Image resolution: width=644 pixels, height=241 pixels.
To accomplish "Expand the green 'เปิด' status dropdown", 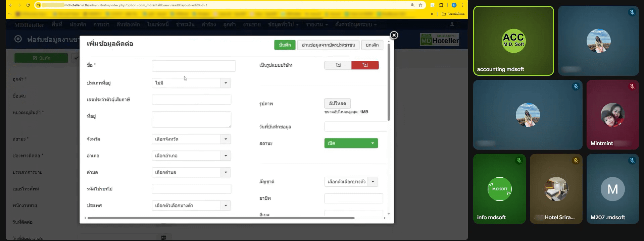I will pos(351,143).
